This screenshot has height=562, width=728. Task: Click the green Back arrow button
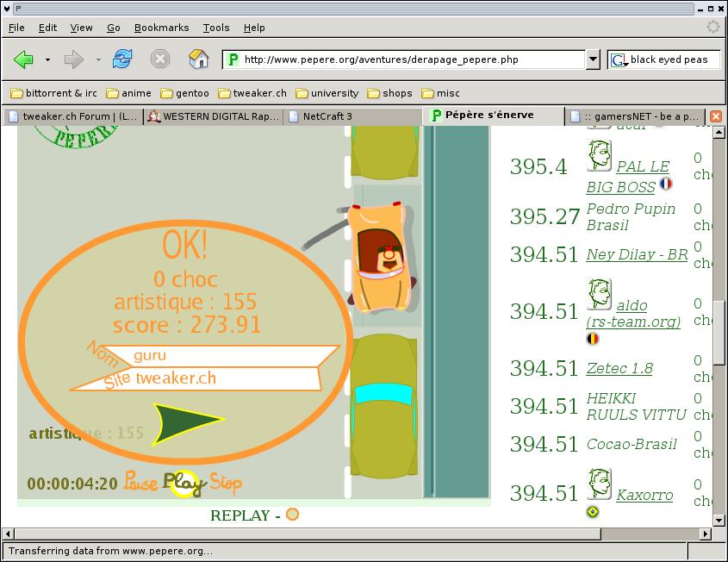coord(24,59)
